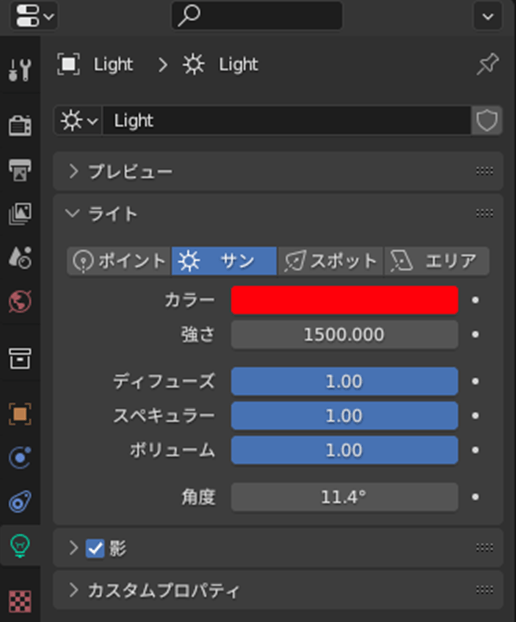Click the sun data icon in breadcrumb
The image size is (516, 622).
point(194,64)
